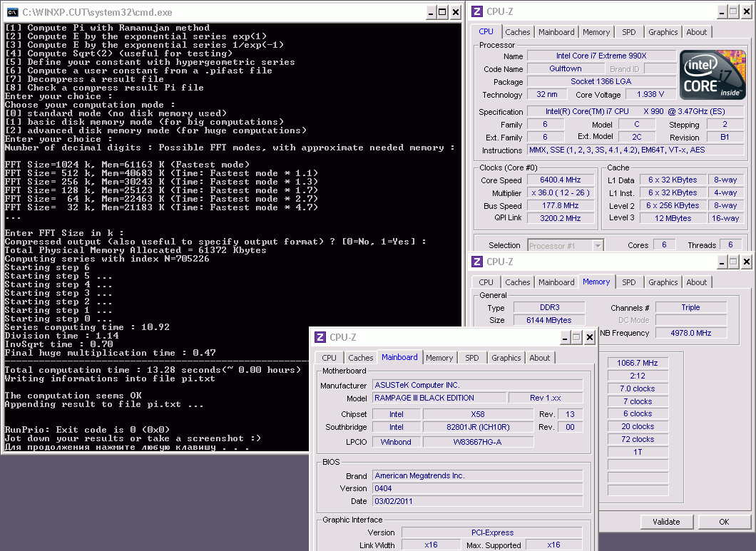Click the Code Name value Gulftown

565,68
